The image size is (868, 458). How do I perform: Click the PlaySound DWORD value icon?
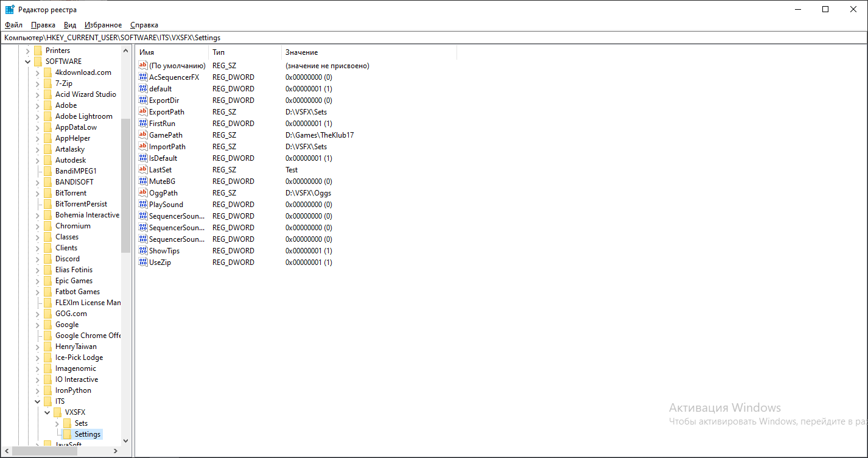pos(143,205)
